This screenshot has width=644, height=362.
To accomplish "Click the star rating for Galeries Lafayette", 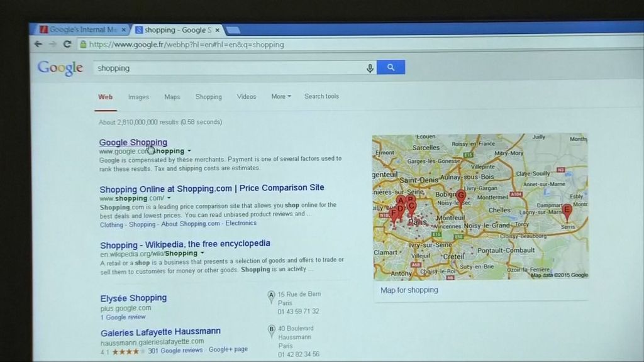I will click(x=128, y=351).
